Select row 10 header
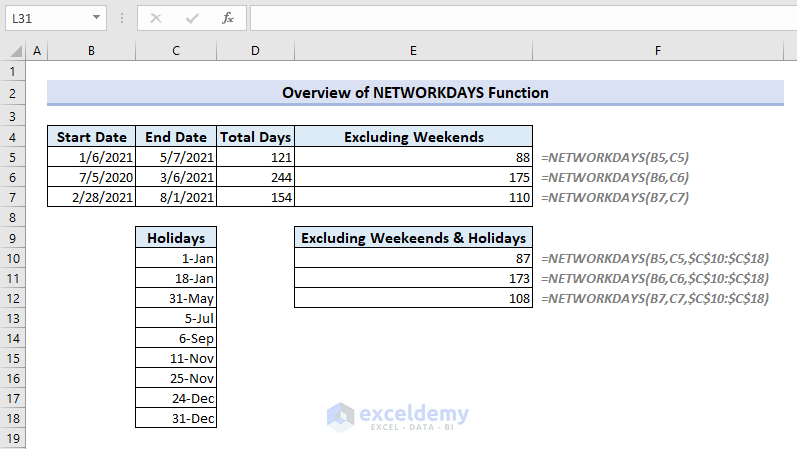This screenshot has width=797, height=449. pyautogui.click(x=13, y=257)
